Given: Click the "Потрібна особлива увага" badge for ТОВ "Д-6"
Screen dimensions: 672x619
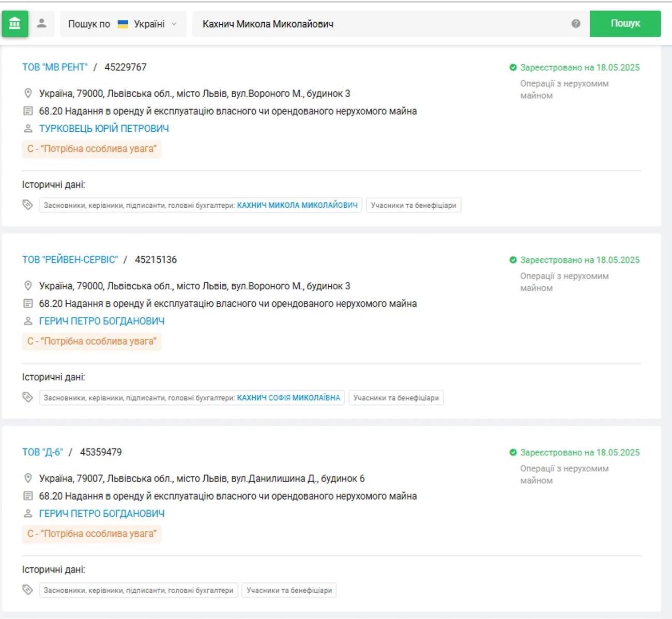Looking at the screenshot, I should (x=92, y=534).
